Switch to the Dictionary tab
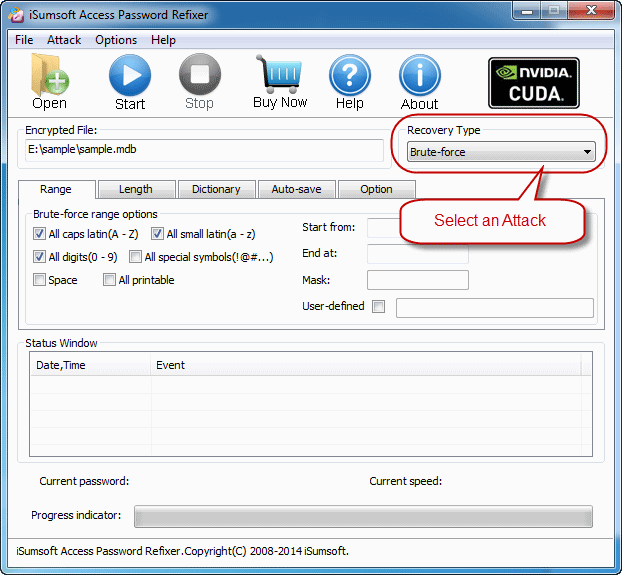622x575 pixels. [x=216, y=189]
